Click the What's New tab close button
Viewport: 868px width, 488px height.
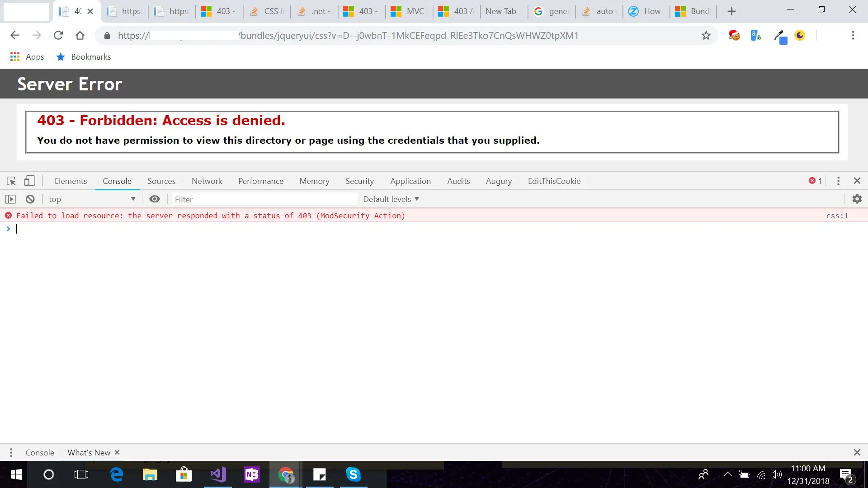[118, 452]
